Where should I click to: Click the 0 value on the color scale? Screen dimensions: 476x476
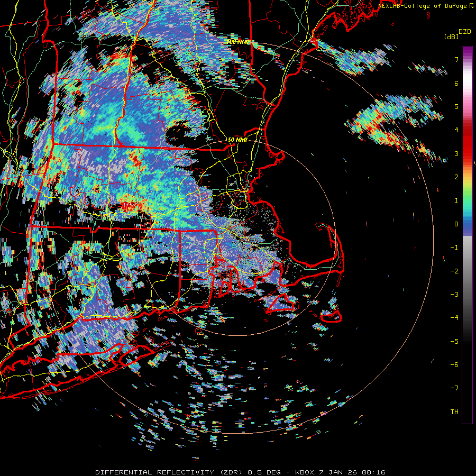coord(456,224)
